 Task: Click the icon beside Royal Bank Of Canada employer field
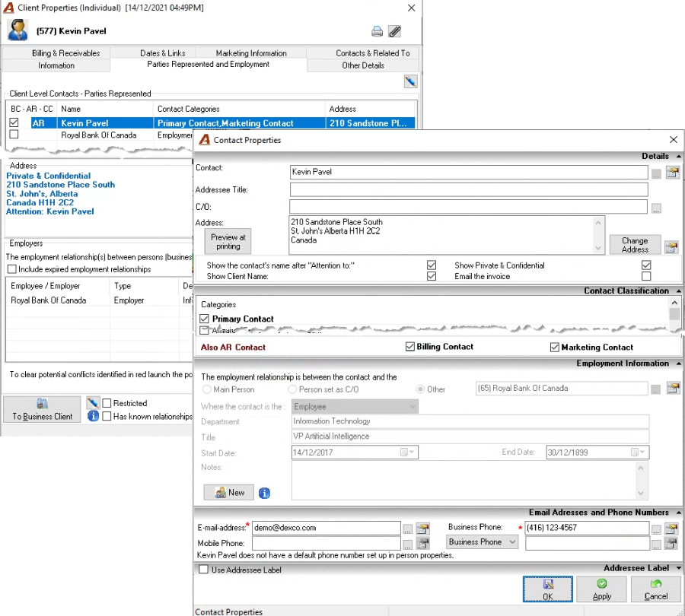point(674,388)
